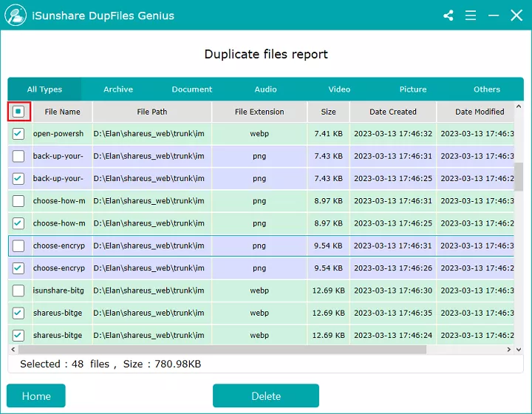This screenshot has height=414, width=532.
Task: Switch to the Others tab
Action: click(x=487, y=89)
